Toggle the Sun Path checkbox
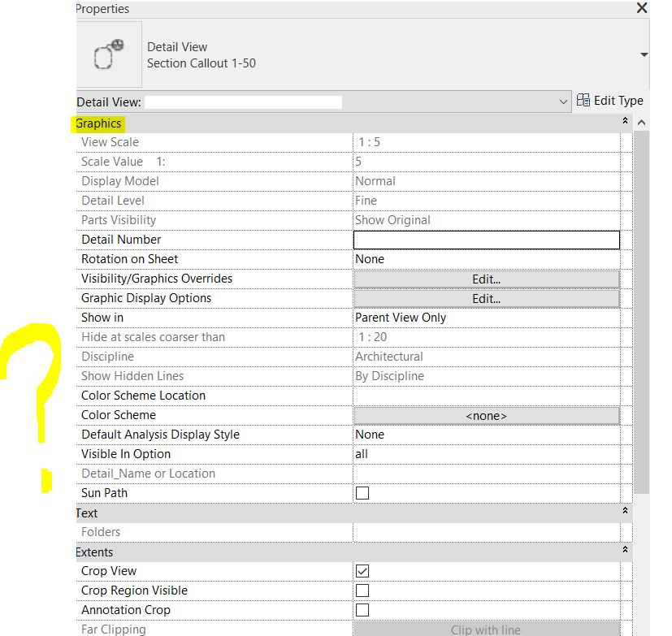 click(362, 493)
